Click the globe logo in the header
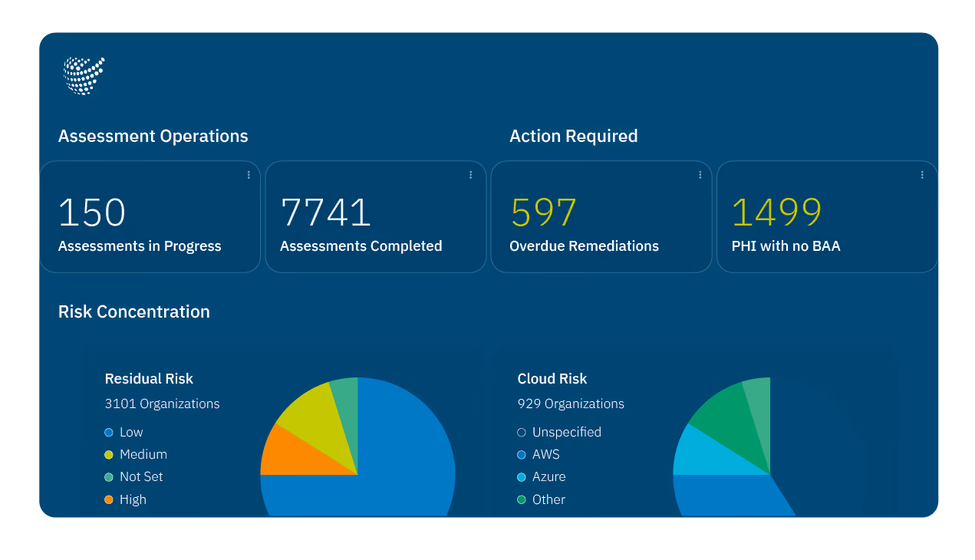Screen dimensions: 975x560 click(x=84, y=76)
